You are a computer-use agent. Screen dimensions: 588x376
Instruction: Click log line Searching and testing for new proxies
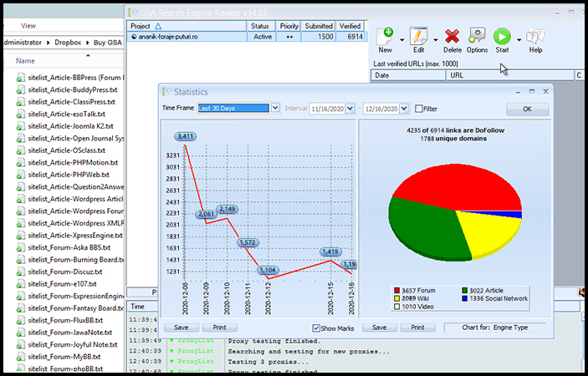(309, 352)
